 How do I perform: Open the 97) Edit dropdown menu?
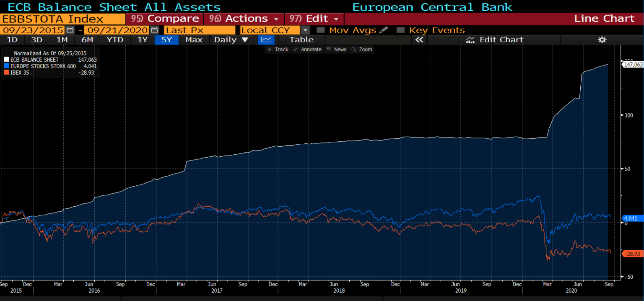tap(314, 19)
